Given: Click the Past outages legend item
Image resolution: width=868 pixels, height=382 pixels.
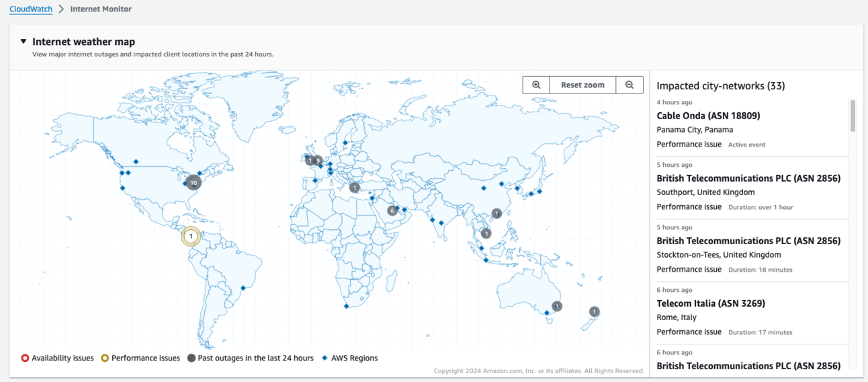Looking at the screenshot, I should tap(250, 358).
